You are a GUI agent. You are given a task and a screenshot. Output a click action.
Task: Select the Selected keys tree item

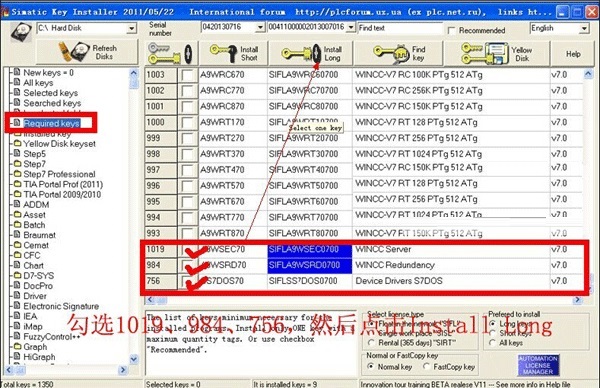tap(51, 93)
